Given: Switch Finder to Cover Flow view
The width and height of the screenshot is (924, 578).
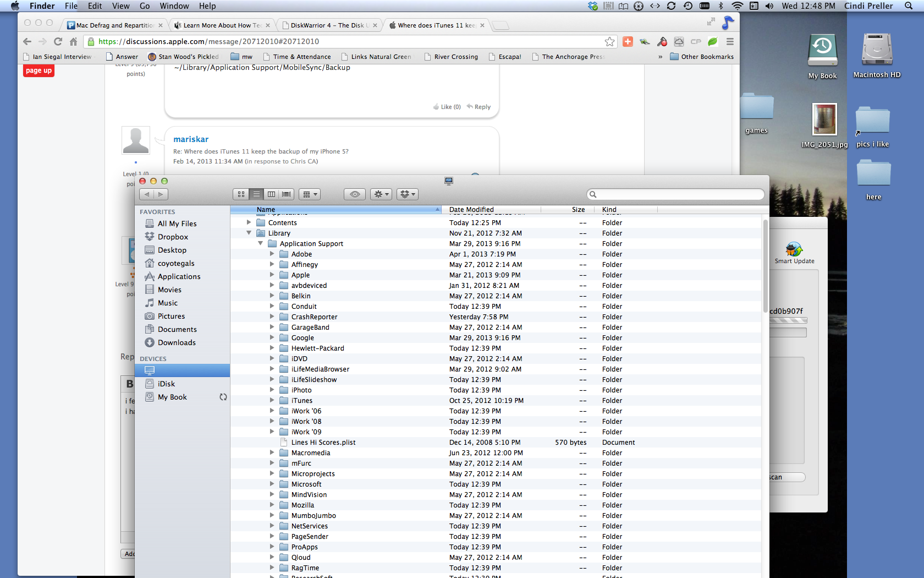Looking at the screenshot, I should (x=287, y=194).
